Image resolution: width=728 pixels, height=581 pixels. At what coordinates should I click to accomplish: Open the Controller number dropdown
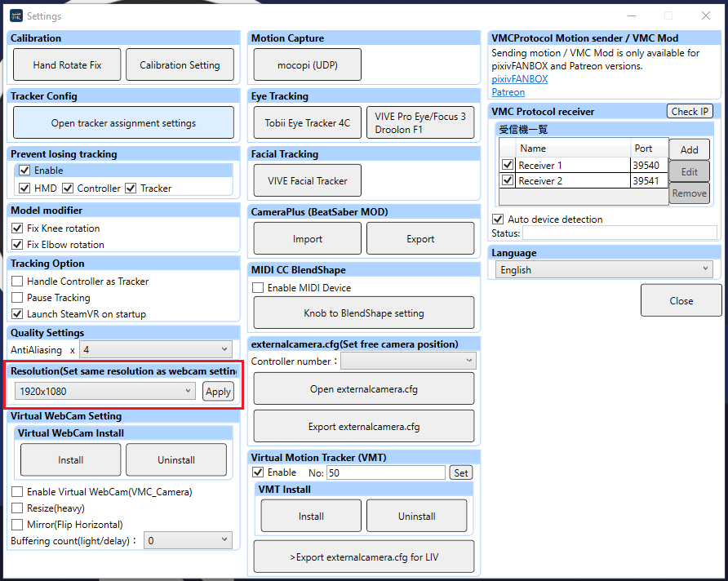click(x=408, y=361)
